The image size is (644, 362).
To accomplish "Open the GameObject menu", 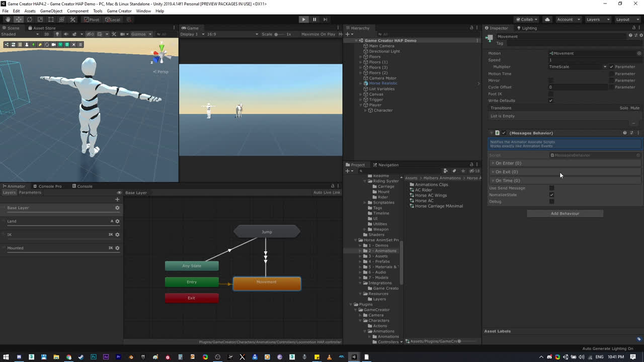I will point(51,11).
